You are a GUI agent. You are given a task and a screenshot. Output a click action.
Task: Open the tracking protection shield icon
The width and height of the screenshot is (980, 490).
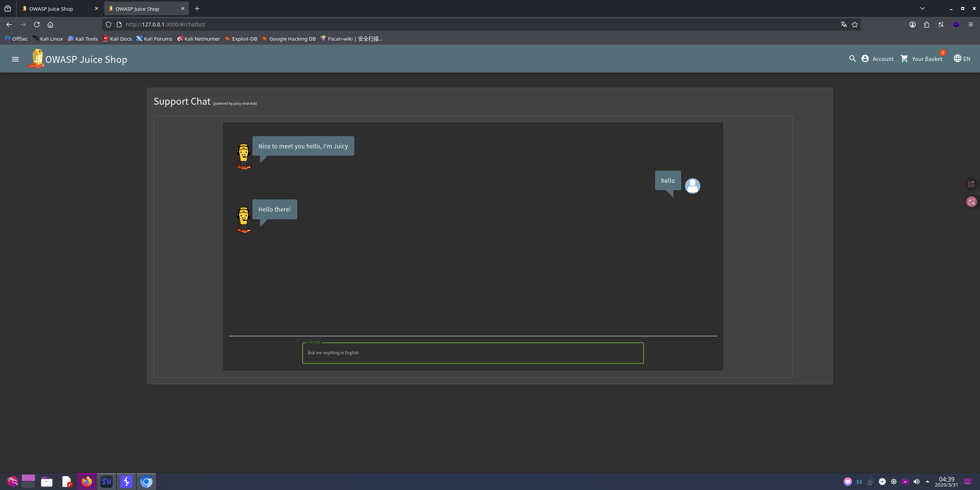tap(108, 25)
